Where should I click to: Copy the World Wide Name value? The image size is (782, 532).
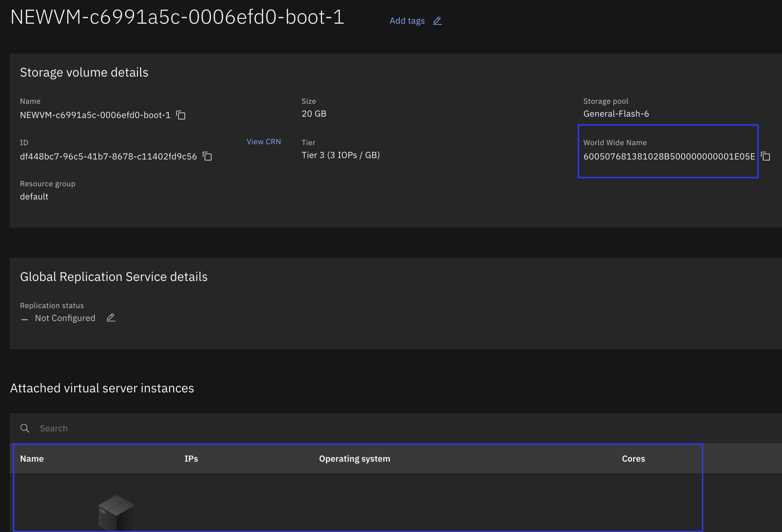coord(766,156)
